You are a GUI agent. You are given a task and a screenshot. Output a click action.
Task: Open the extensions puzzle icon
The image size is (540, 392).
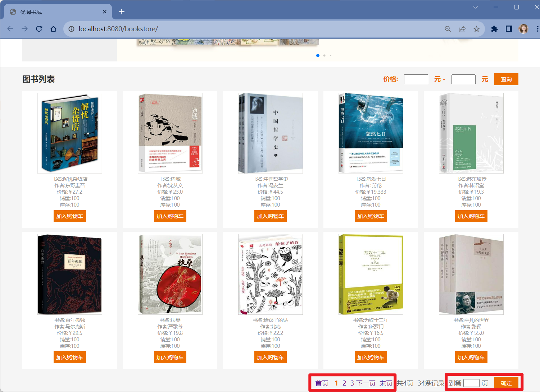tap(494, 29)
